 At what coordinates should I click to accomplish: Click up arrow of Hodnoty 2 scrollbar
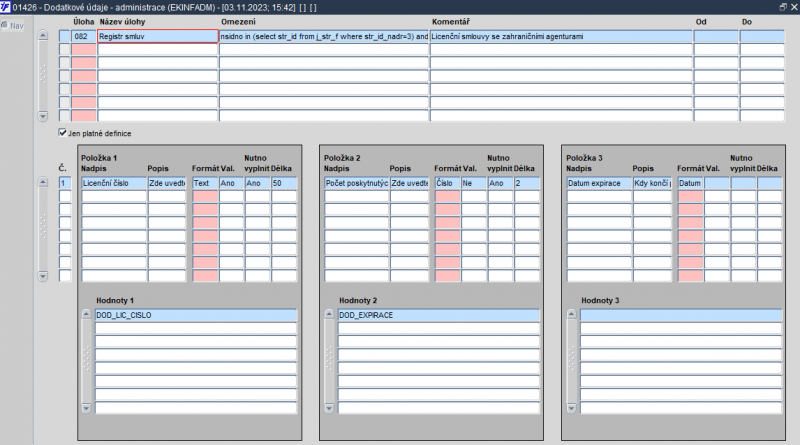pyautogui.click(x=329, y=314)
